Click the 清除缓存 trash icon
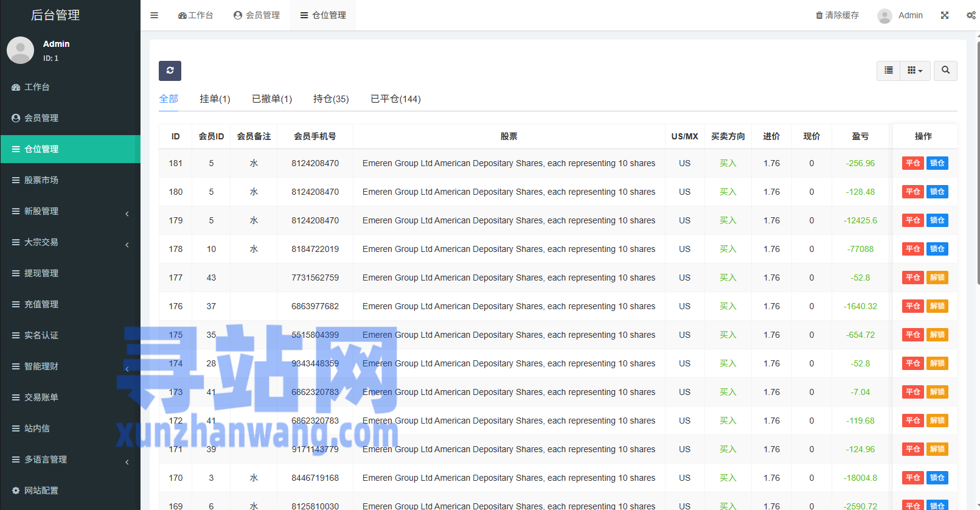980x510 pixels. (x=819, y=15)
